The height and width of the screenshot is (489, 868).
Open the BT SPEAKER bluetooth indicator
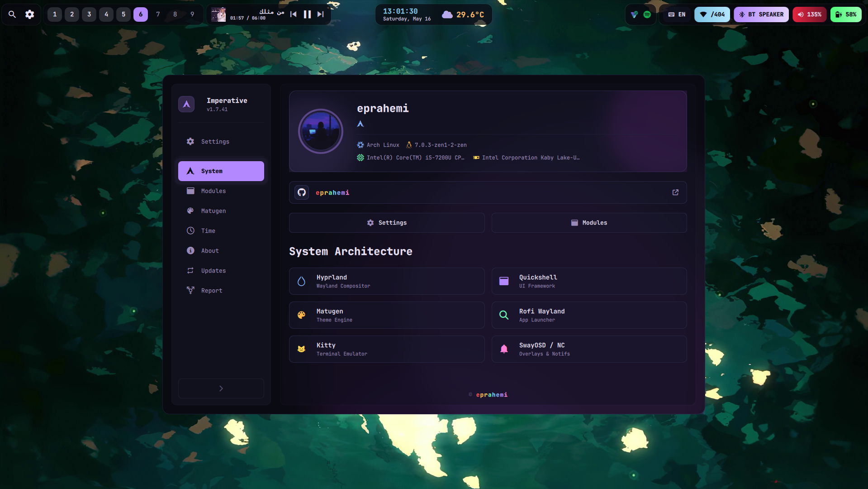point(761,14)
